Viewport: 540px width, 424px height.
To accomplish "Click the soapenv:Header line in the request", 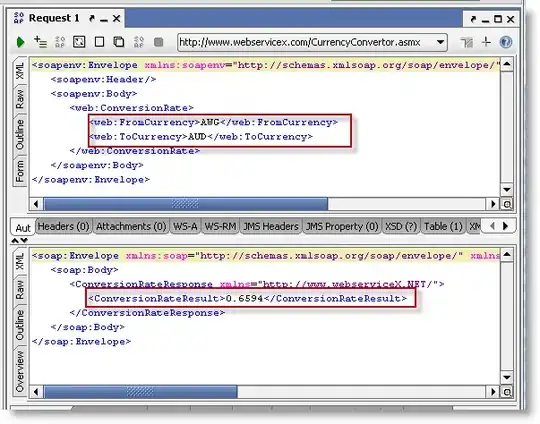I will [x=103, y=80].
